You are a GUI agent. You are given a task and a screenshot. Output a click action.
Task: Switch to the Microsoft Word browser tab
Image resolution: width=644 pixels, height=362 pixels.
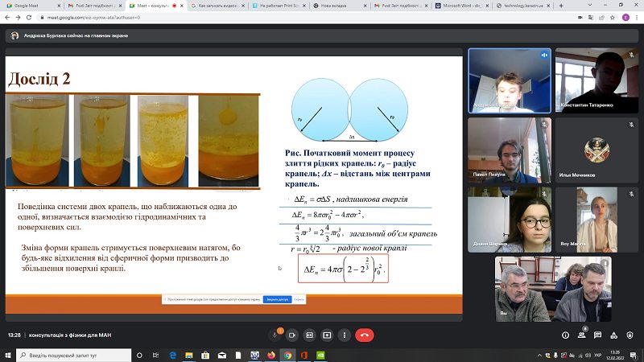461,6
